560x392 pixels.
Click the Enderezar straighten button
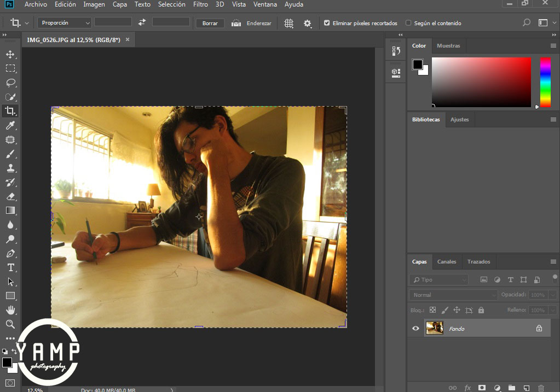point(252,24)
